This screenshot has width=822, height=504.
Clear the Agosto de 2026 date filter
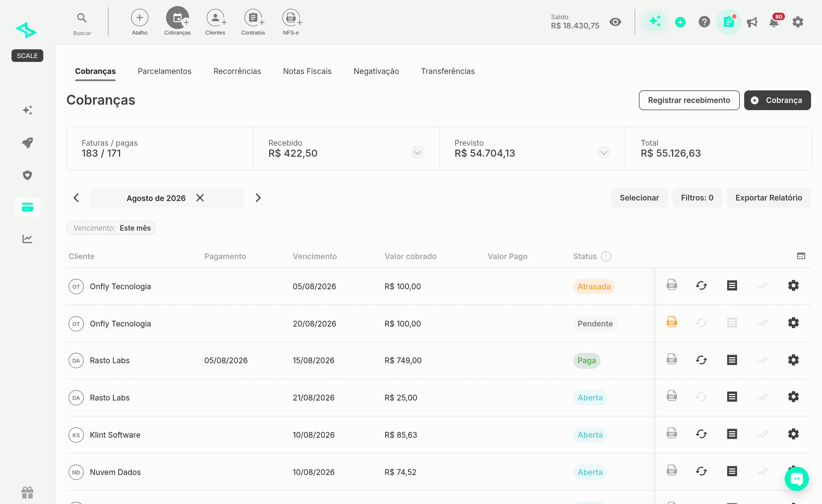tap(200, 198)
